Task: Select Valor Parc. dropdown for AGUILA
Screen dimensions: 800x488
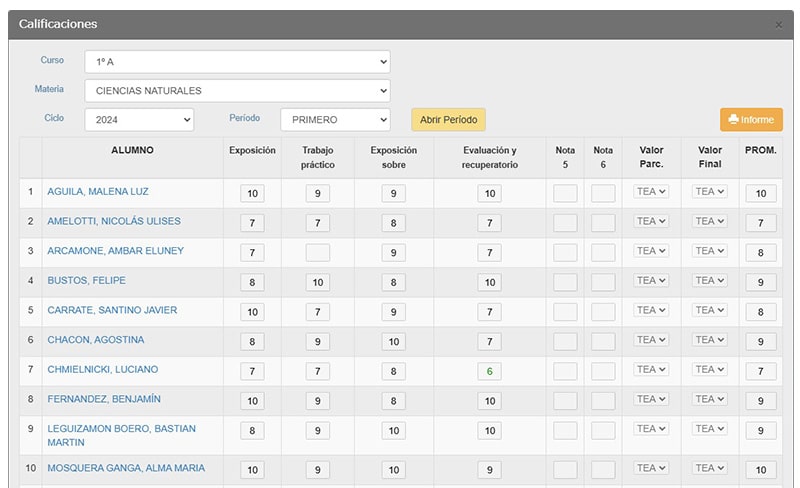Action: 651,191
